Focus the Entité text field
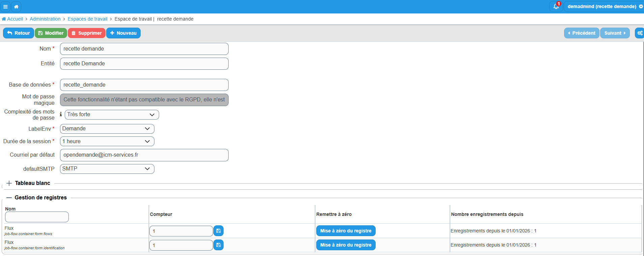The height and width of the screenshot is (256, 644). pyautogui.click(x=144, y=64)
